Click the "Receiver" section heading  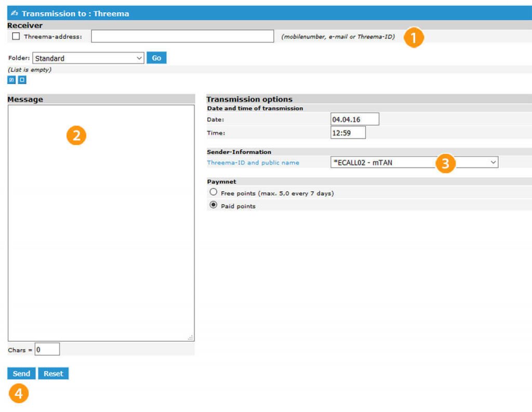click(25, 25)
